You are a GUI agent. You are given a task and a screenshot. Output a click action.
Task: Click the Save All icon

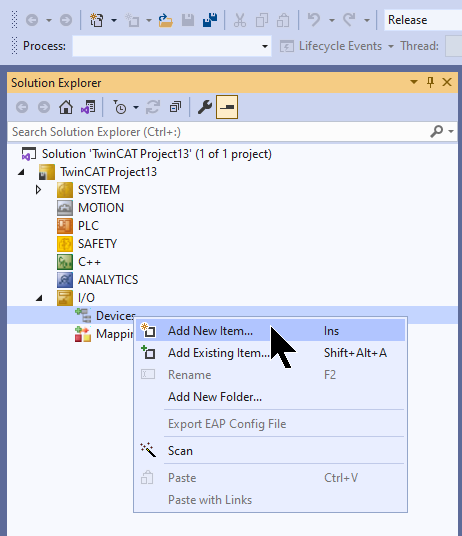210,20
